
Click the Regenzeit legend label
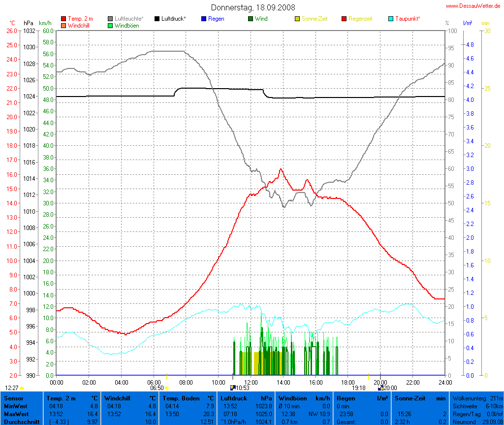pyautogui.click(x=360, y=19)
